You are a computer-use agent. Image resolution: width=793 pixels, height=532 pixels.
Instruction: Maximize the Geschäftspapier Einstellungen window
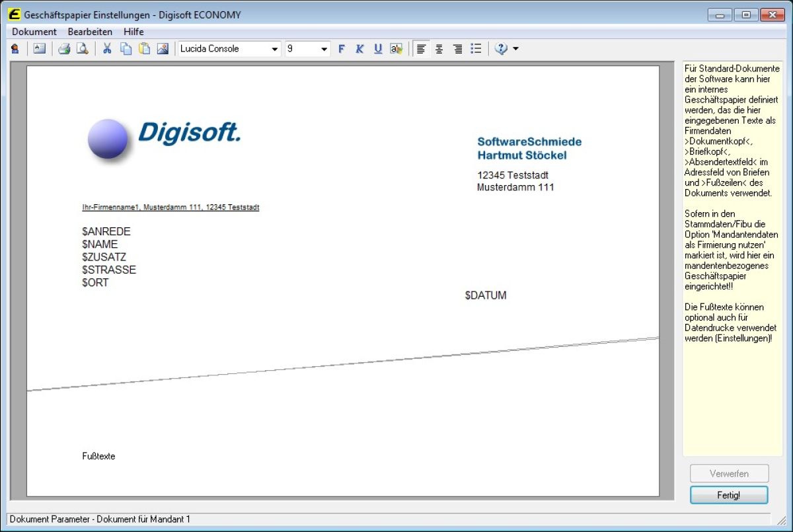coord(745,15)
